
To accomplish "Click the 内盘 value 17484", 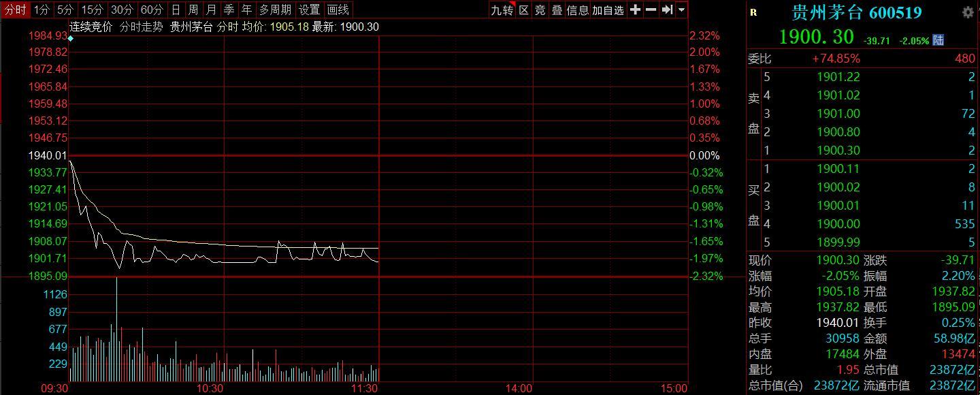I will [x=843, y=354].
